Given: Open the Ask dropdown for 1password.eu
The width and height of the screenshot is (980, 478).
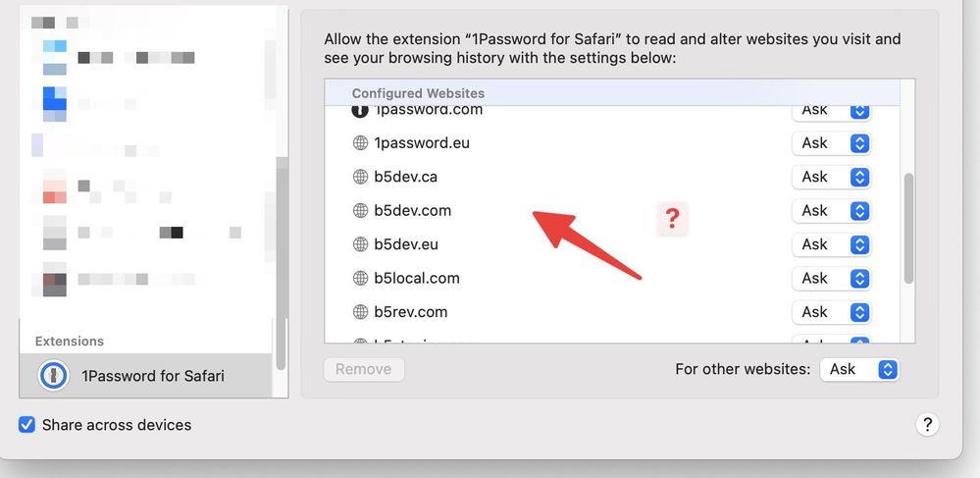Looking at the screenshot, I should click(x=831, y=143).
